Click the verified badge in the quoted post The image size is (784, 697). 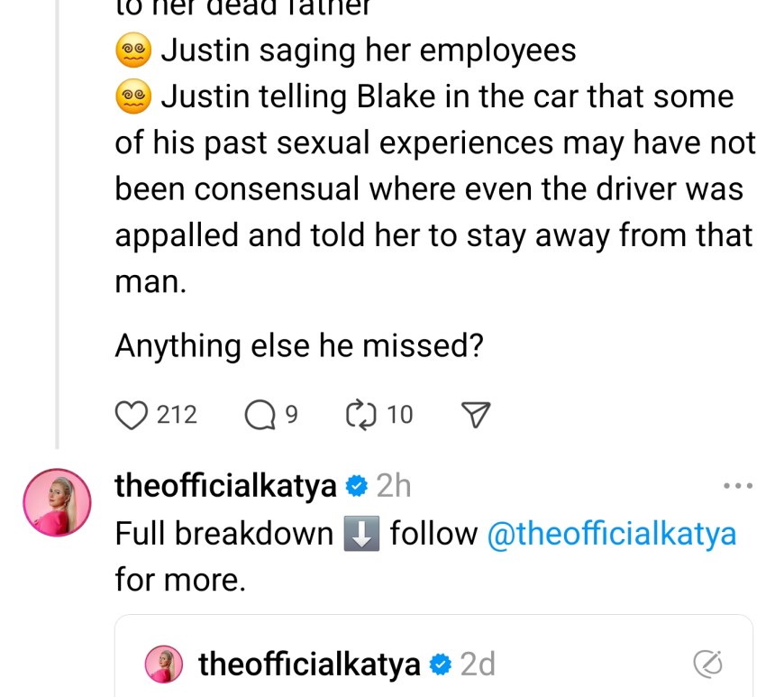[x=440, y=665]
